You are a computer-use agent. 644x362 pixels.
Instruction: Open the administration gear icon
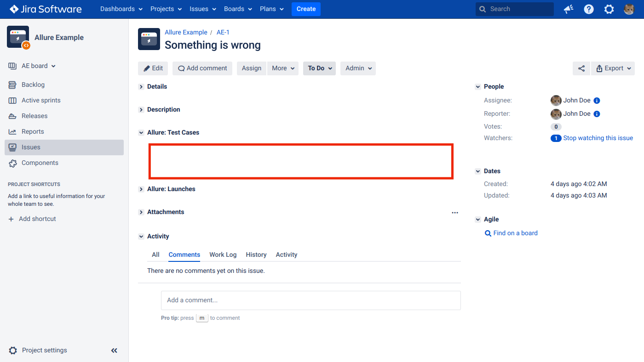pyautogui.click(x=609, y=9)
